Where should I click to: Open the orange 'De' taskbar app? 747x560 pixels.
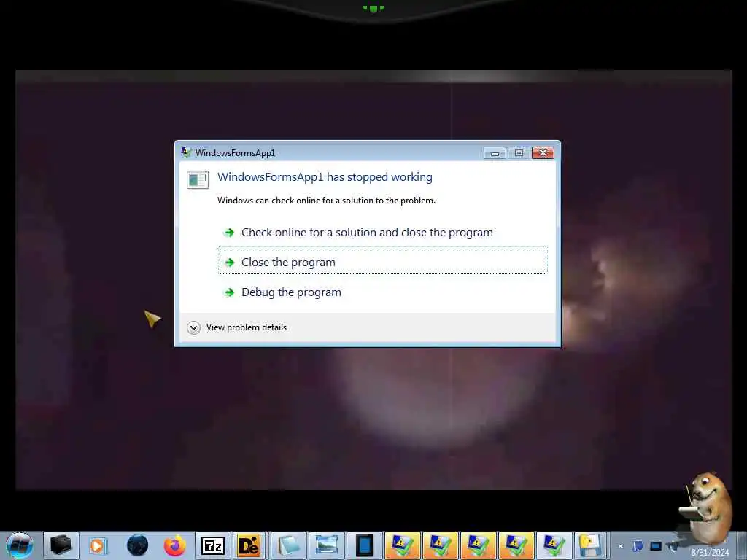249,545
